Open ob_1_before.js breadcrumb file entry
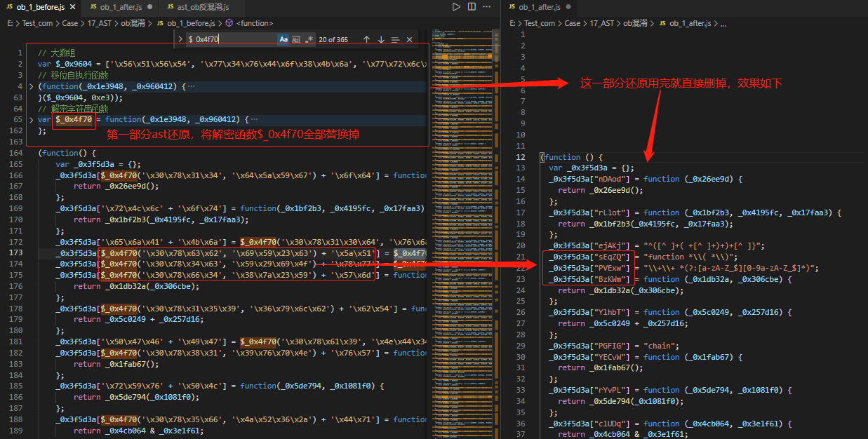Screen dimensions: 868x439 coord(191,23)
